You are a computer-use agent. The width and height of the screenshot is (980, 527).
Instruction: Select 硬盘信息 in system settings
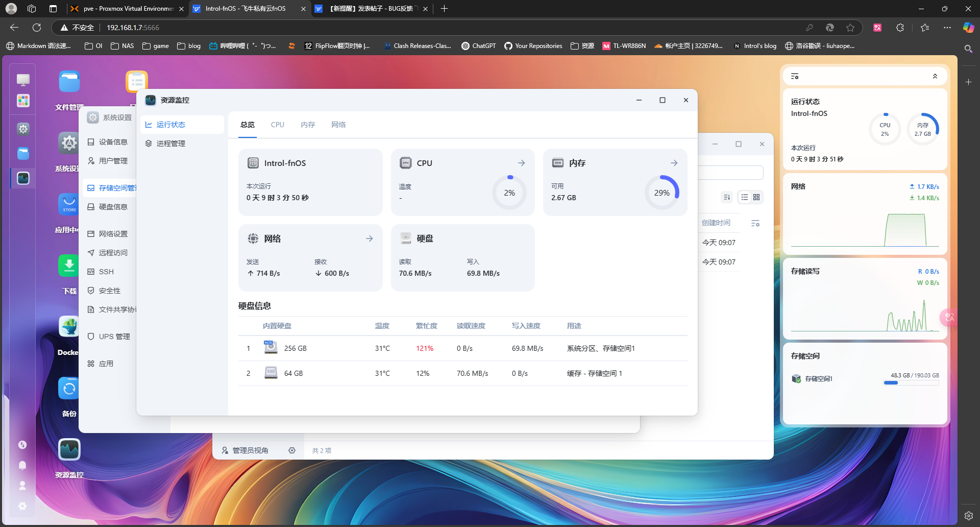(109, 207)
